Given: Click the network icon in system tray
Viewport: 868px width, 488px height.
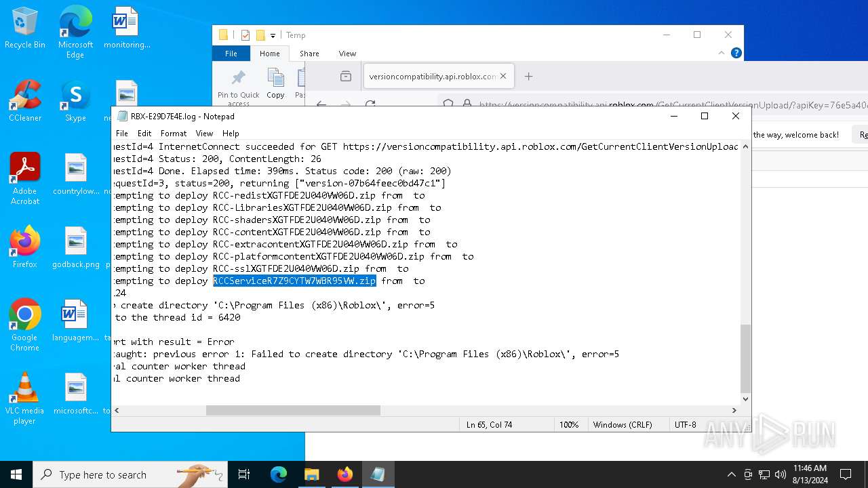Looking at the screenshot, I should [764, 474].
